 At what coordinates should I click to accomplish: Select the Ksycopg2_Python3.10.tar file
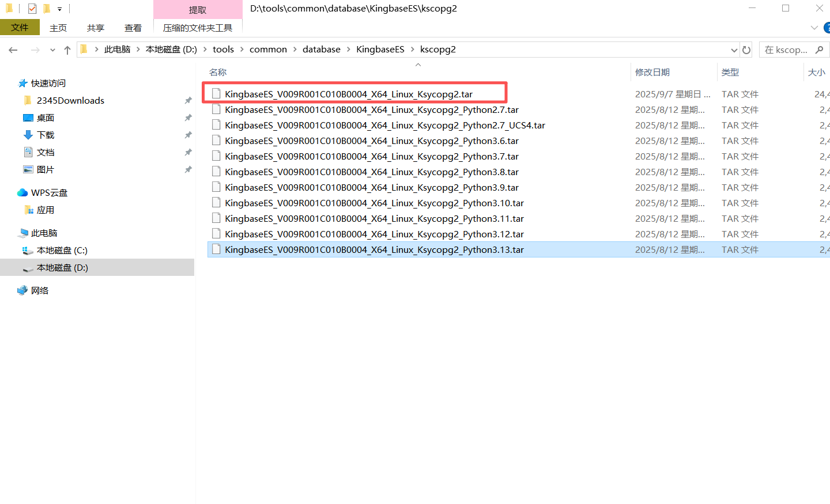(x=374, y=203)
